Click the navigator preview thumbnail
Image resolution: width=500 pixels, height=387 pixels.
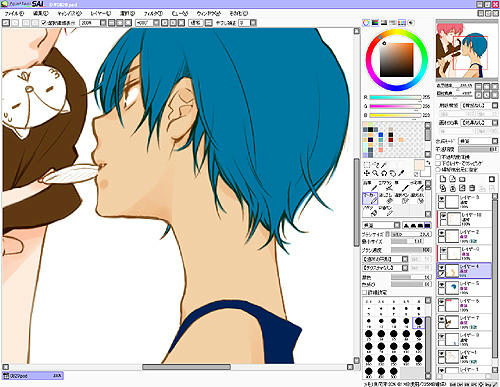[x=467, y=50]
